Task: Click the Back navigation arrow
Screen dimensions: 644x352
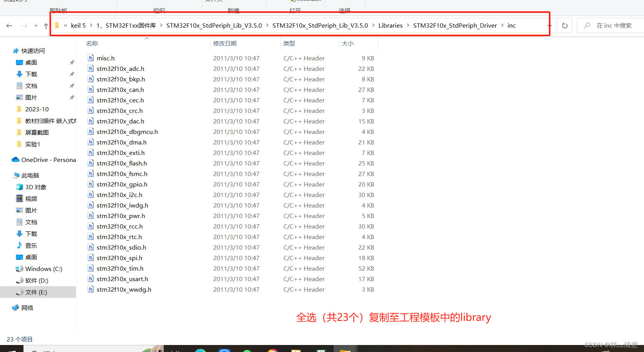Action: pos(9,26)
